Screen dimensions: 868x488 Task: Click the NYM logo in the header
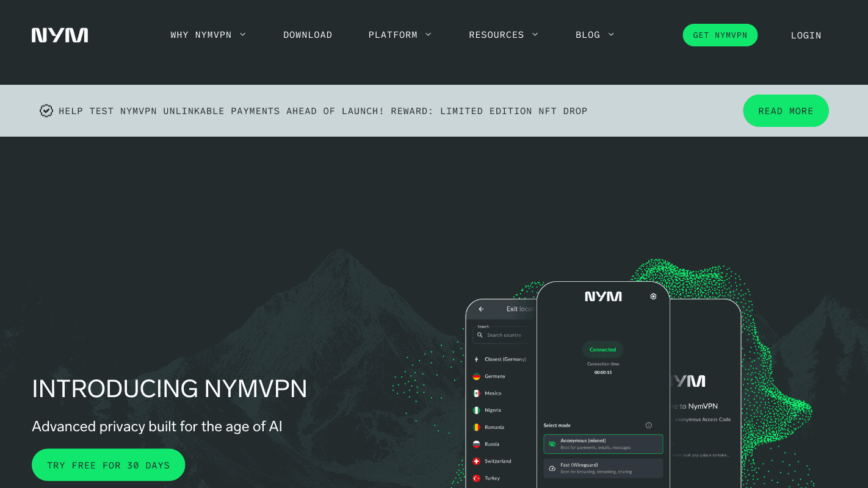pos(60,35)
